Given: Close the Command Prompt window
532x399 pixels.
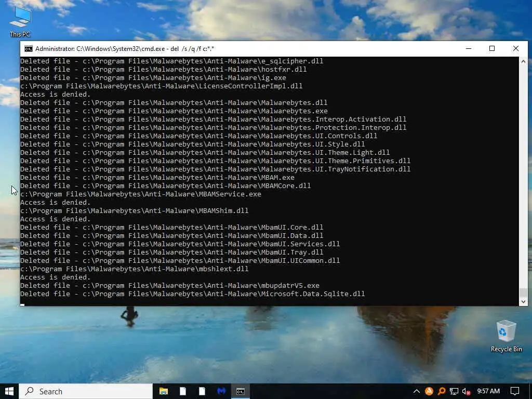Looking at the screenshot, I should coord(516,48).
